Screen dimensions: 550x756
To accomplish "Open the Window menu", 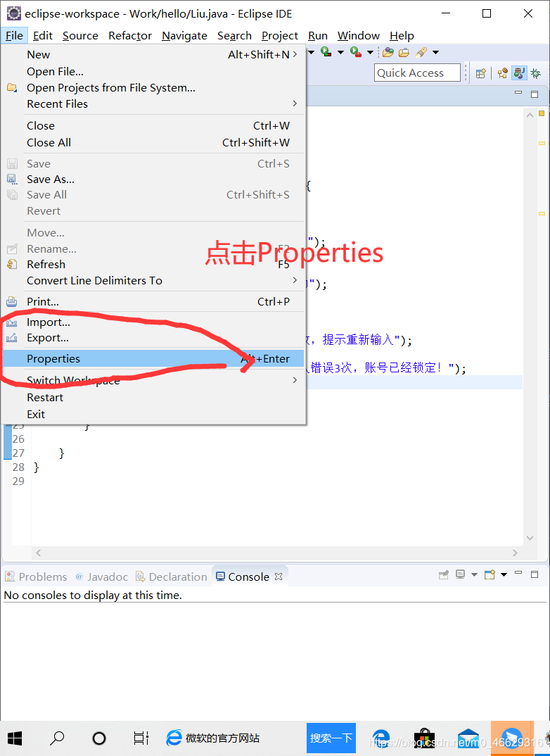I will [359, 36].
